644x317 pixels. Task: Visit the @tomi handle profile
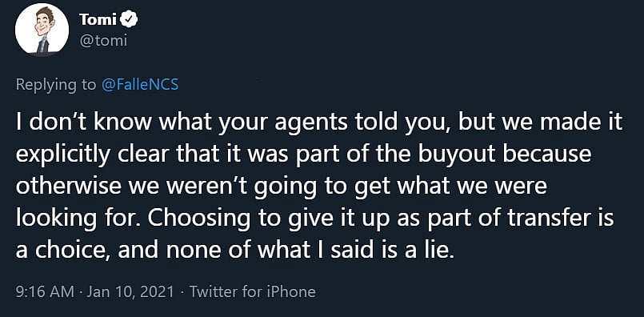pyautogui.click(x=102, y=41)
